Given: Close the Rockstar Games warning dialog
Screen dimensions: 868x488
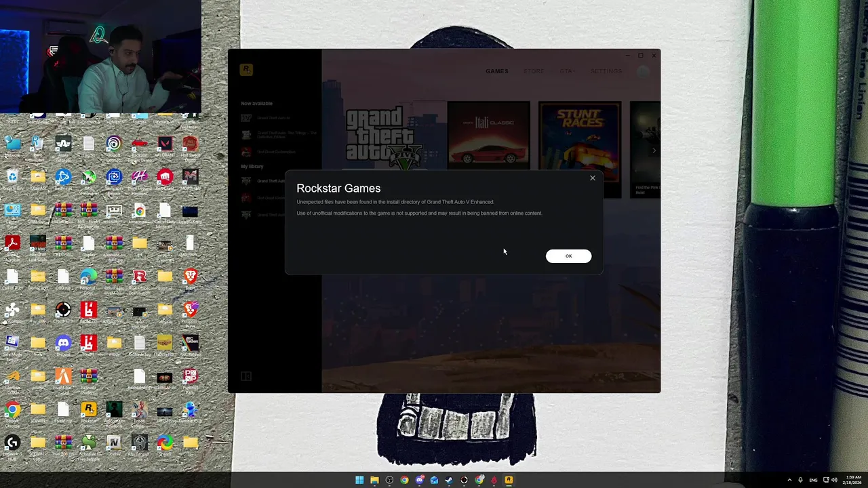Looking at the screenshot, I should coord(592,178).
